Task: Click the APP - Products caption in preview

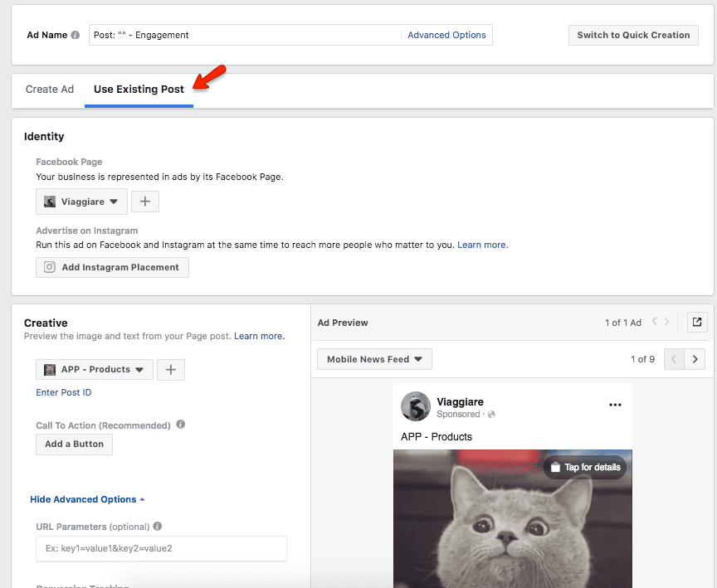Action: pyautogui.click(x=437, y=437)
